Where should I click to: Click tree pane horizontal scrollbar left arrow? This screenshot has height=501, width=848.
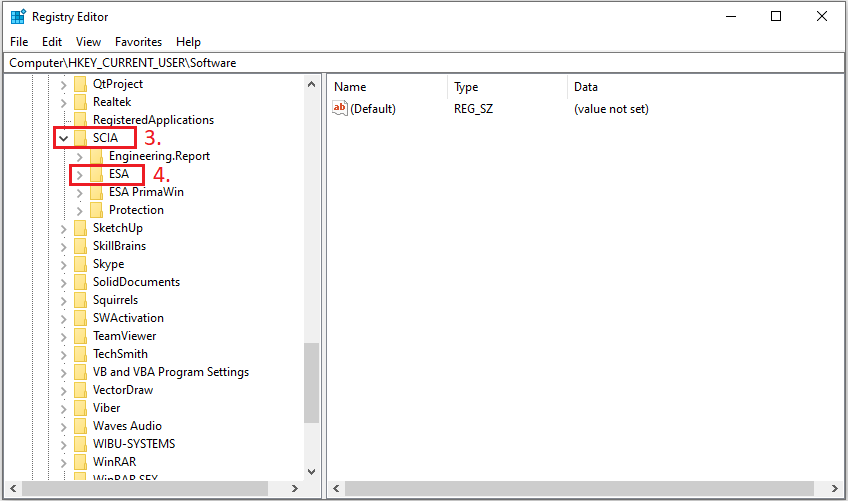click(x=13, y=488)
